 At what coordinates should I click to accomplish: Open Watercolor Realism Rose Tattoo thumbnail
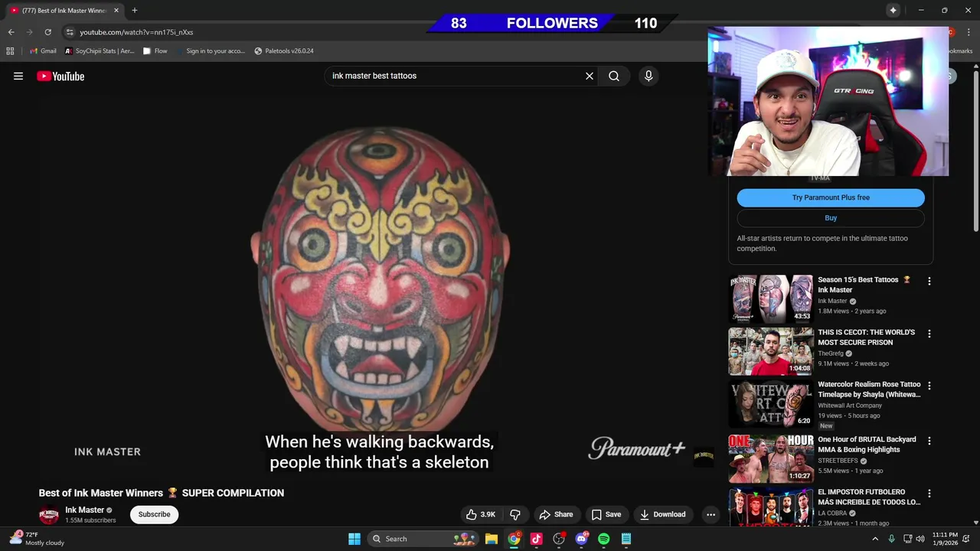pos(770,403)
